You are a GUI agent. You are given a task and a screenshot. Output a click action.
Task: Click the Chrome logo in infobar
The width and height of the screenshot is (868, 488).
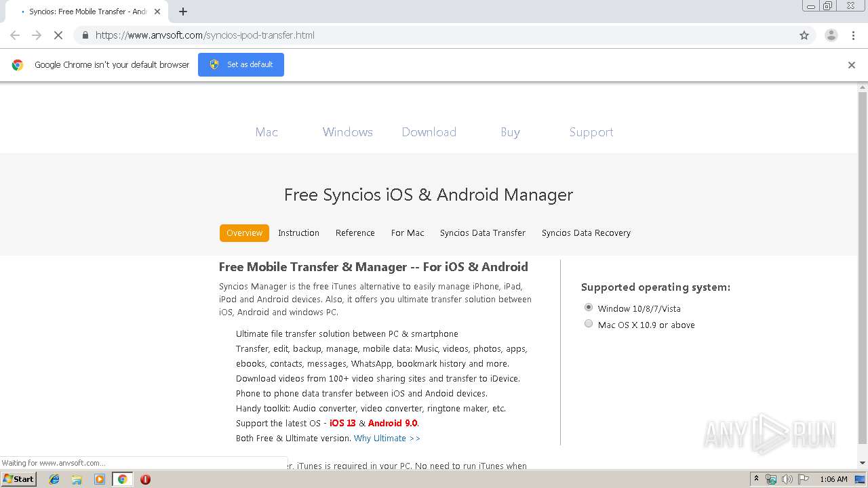[x=18, y=65]
